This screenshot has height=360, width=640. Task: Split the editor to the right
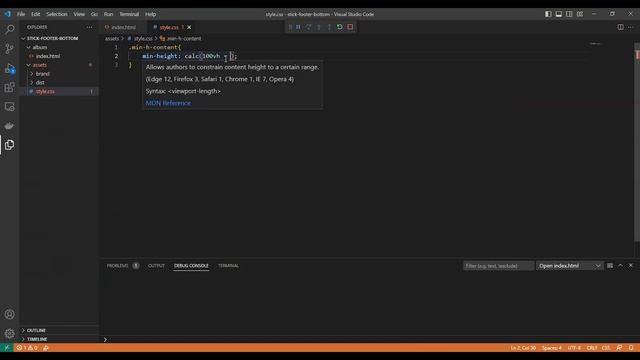(620, 27)
